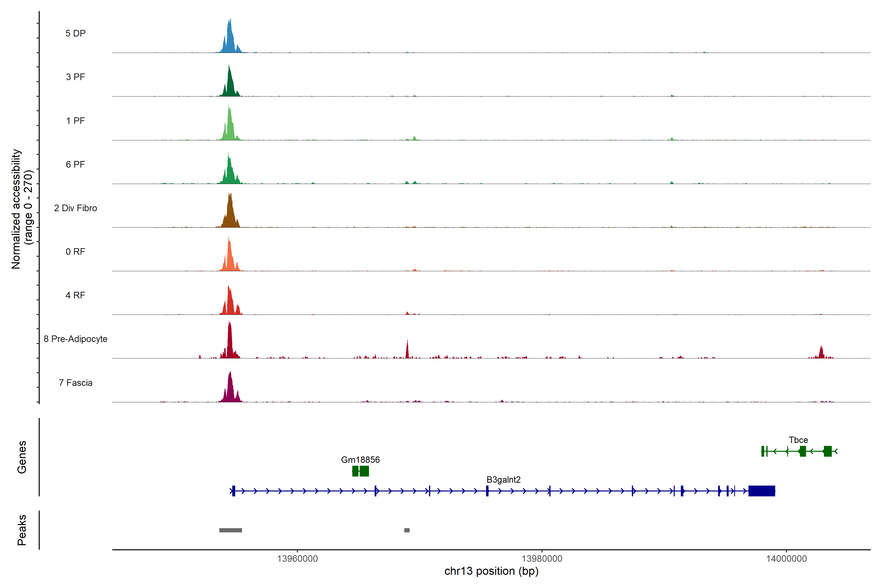This screenshot has width=882, height=588.
Task: Select the wide gray peak bar
Action: [x=231, y=530]
